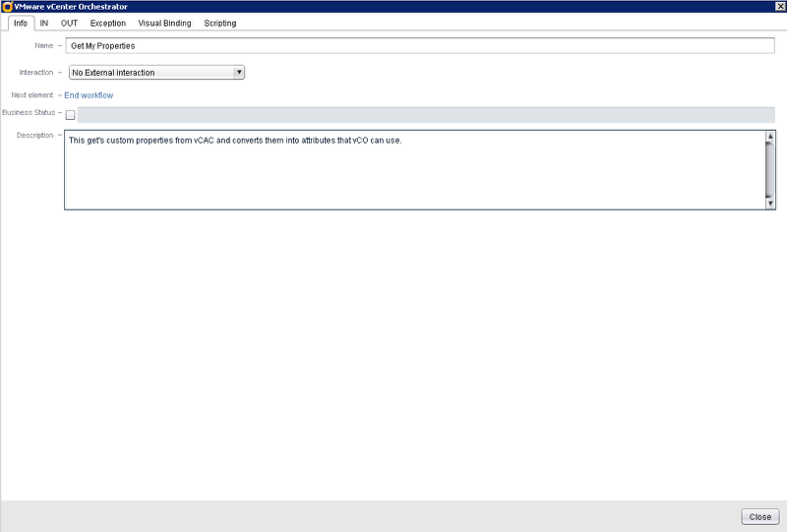Open the IN tab

tap(44, 23)
